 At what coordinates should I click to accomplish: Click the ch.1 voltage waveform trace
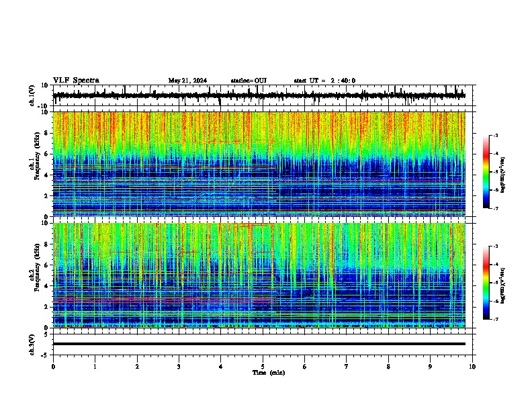pos(259,95)
